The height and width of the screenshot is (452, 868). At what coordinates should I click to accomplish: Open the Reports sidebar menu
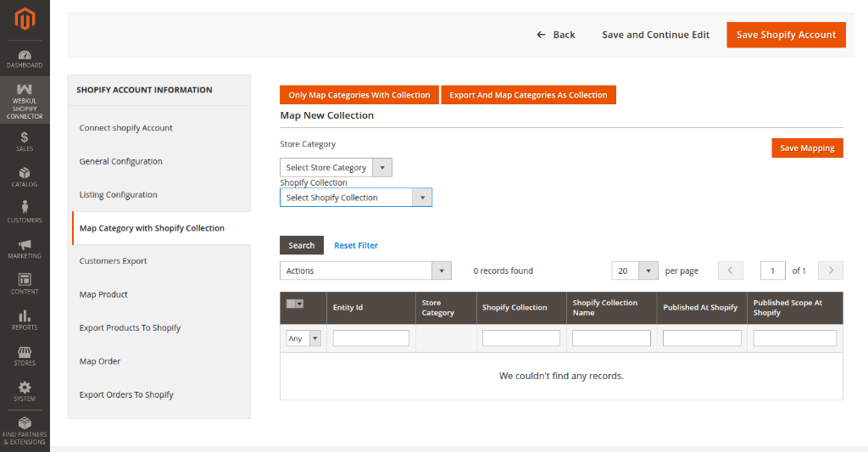(25, 321)
